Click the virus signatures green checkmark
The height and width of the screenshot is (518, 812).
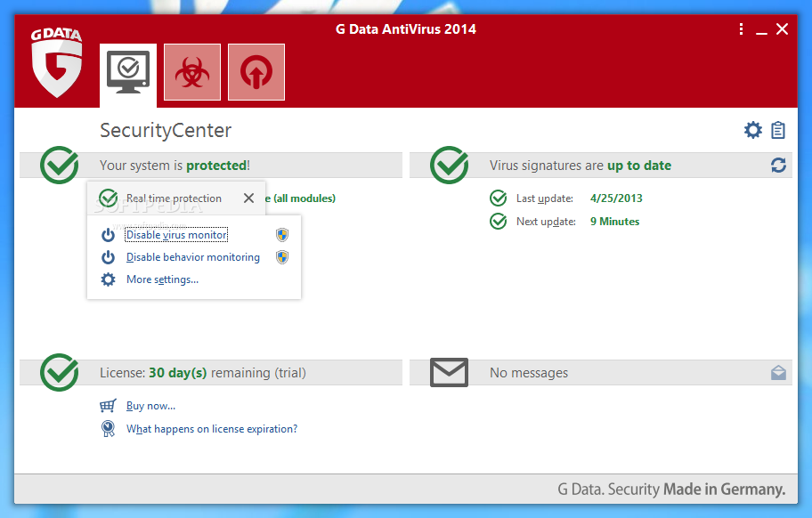pos(449,165)
